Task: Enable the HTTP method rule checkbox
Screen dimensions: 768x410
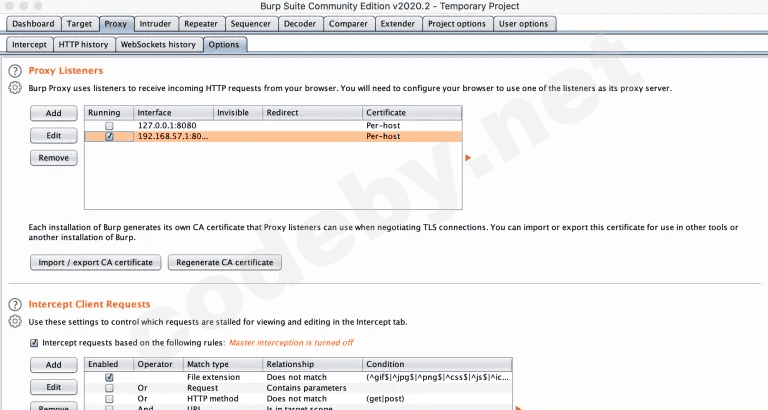Action: [x=109, y=399]
